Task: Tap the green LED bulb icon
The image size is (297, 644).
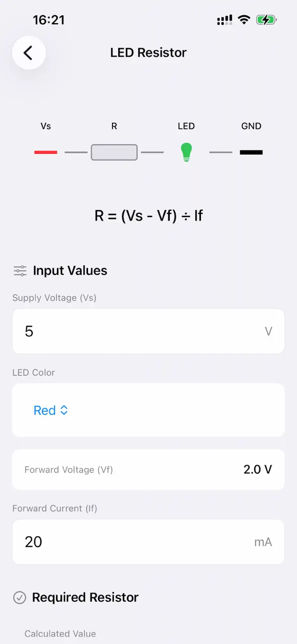Action: pos(186,152)
